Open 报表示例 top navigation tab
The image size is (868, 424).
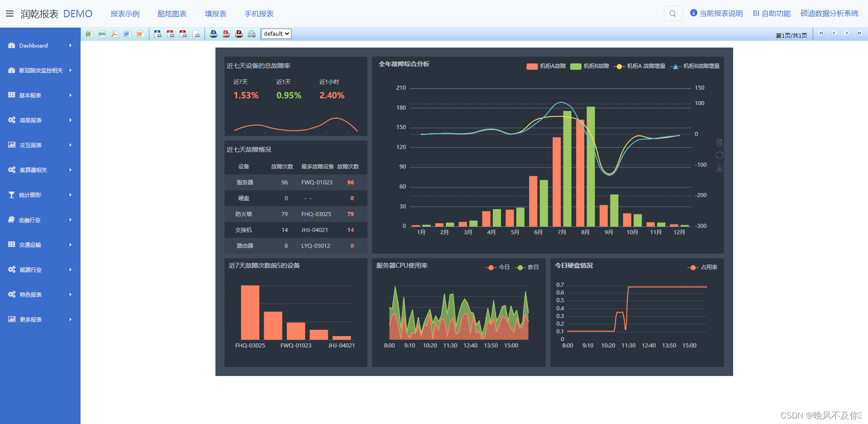[x=125, y=14]
